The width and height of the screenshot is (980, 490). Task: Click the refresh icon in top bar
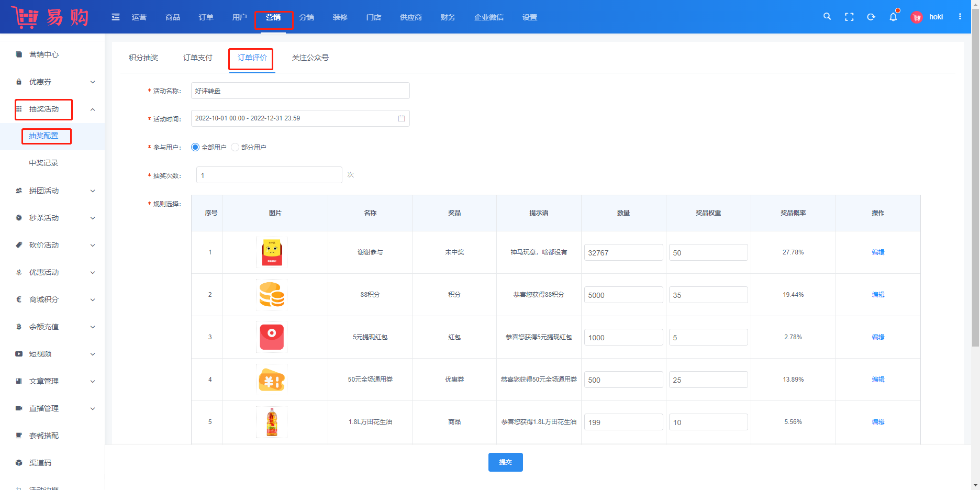pyautogui.click(x=871, y=17)
